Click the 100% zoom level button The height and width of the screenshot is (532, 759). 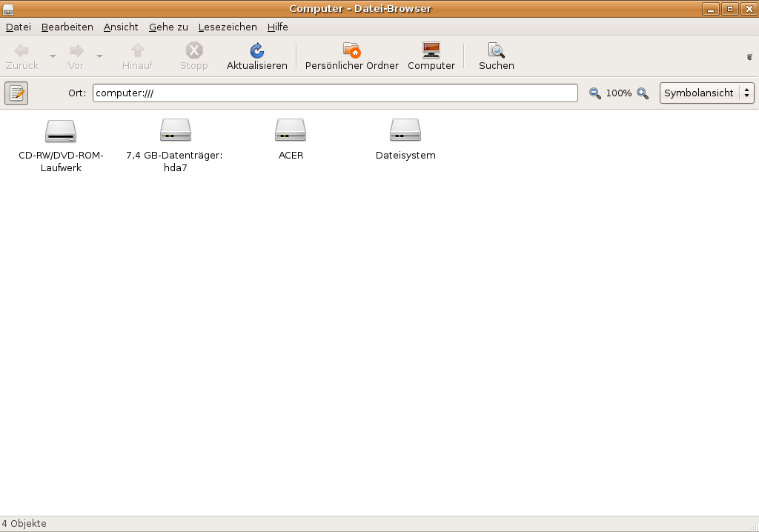pos(619,93)
